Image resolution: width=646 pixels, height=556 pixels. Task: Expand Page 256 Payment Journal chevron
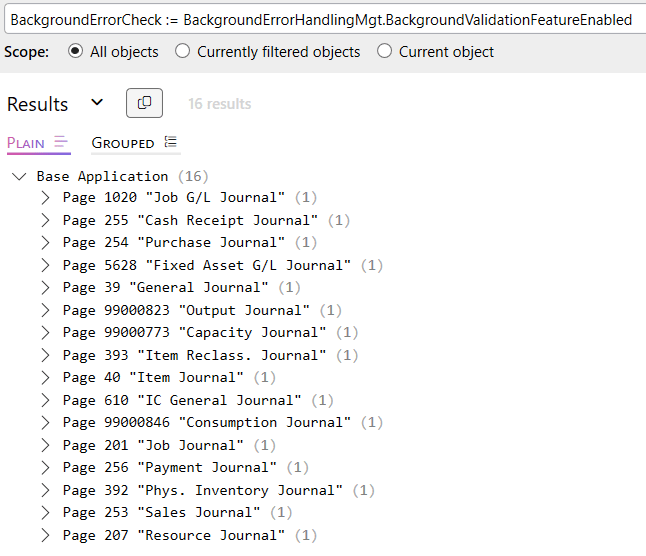(x=45, y=468)
